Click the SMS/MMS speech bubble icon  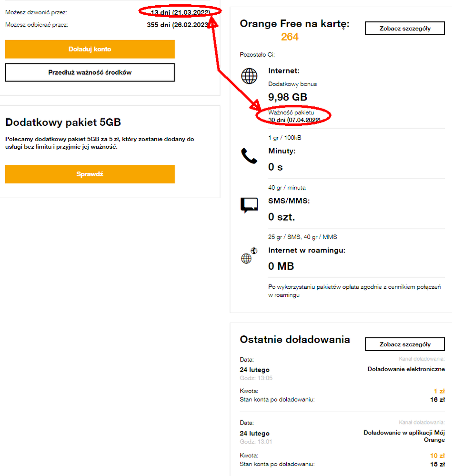249,205
